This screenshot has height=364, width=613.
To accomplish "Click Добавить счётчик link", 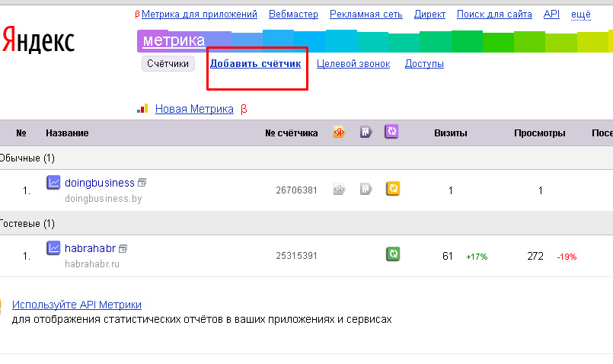I will click(x=256, y=64).
